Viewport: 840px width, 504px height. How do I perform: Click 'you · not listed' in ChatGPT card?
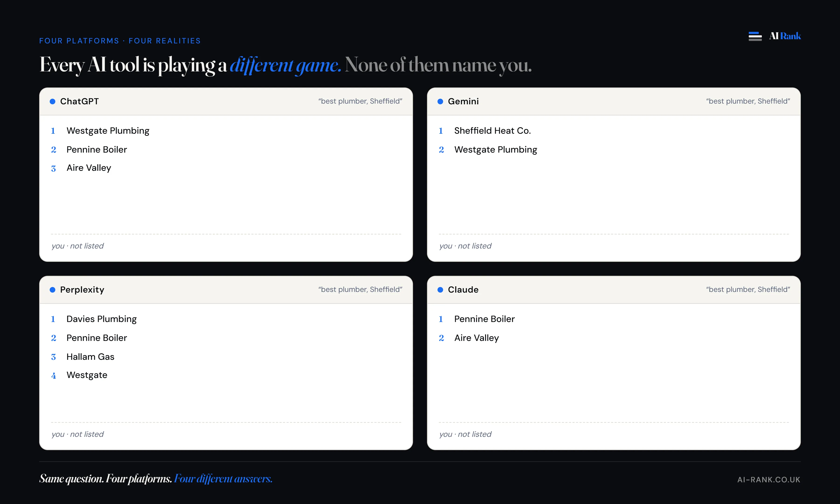point(77,246)
